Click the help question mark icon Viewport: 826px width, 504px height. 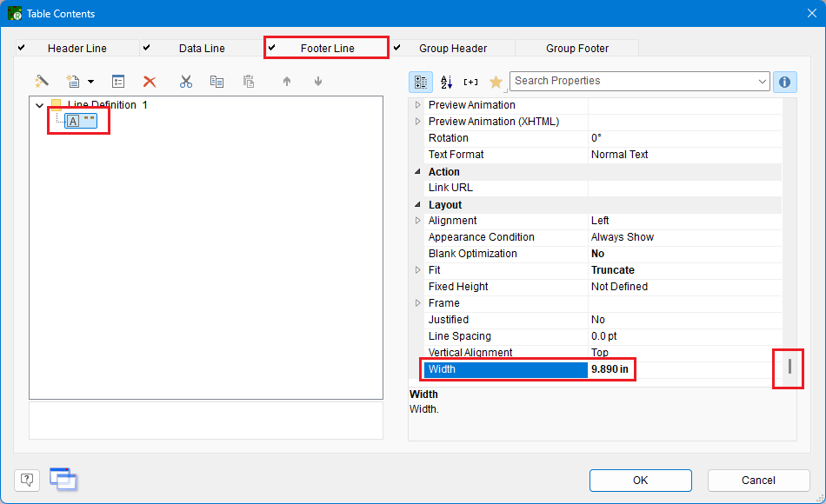click(27, 480)
